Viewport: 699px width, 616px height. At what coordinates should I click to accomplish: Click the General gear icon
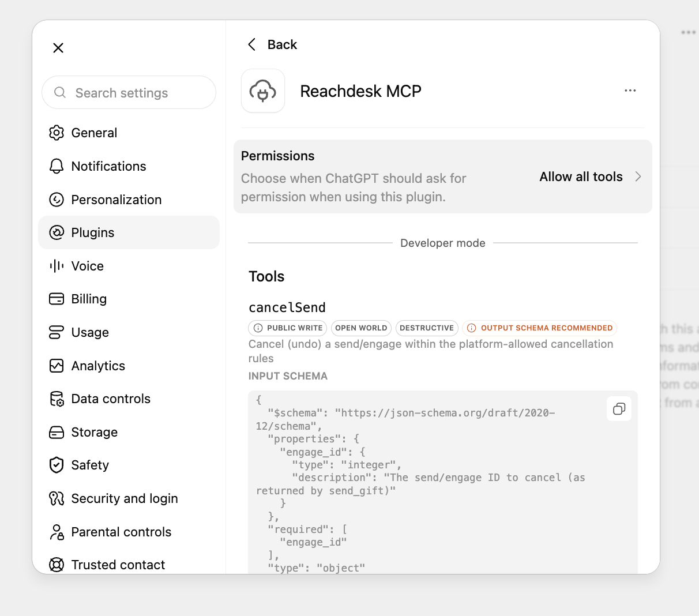[x=57, y=133]
